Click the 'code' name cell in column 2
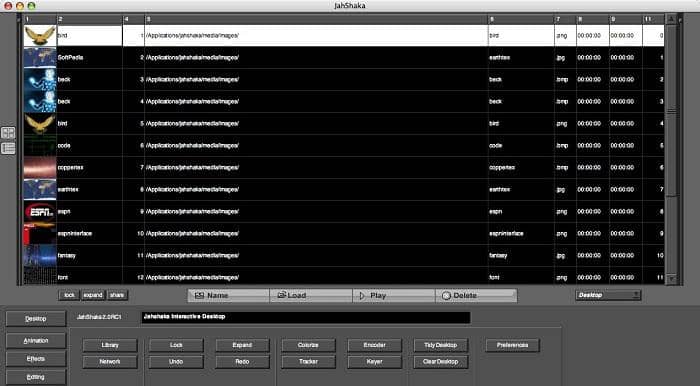The image size is (700, 386). pos(89,145)
